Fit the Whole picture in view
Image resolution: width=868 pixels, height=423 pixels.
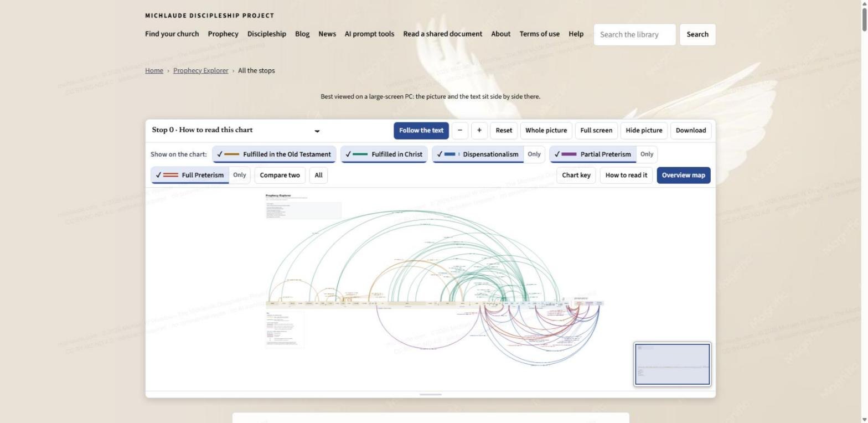tap(546, 131)
